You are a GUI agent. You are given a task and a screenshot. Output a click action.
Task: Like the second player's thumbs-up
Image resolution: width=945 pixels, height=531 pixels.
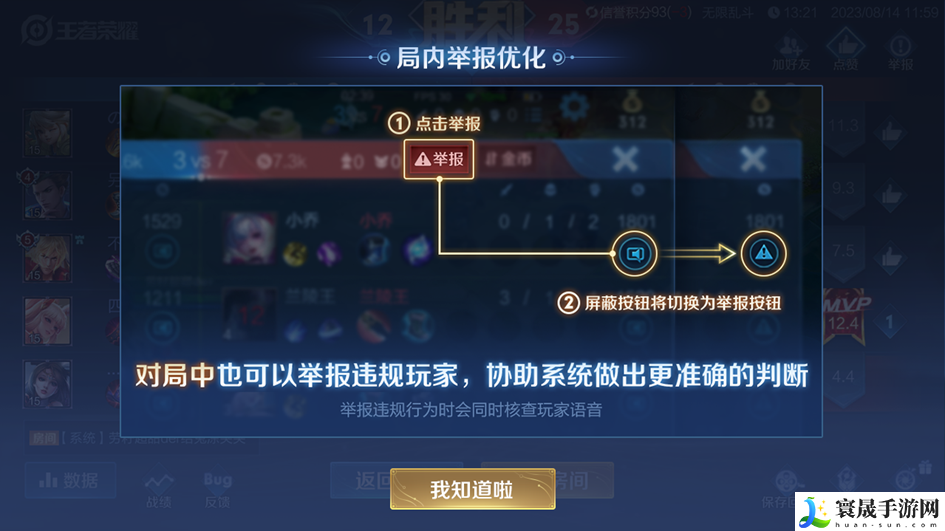890,194
